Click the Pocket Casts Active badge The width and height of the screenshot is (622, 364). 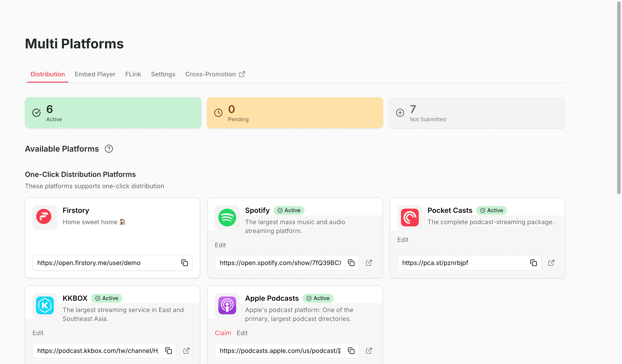click(491, 210)
